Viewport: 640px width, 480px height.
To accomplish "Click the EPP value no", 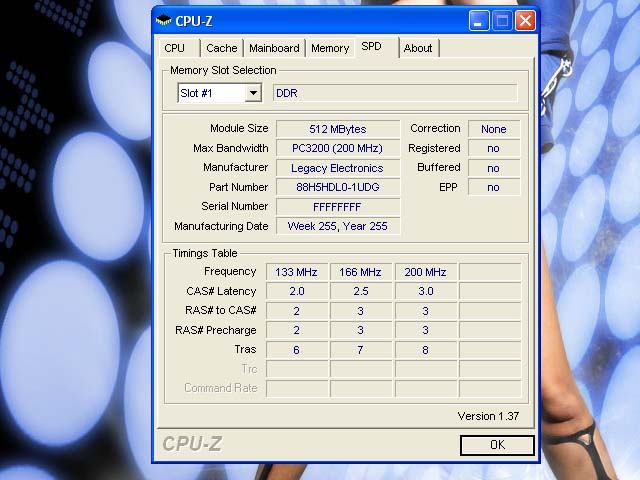I will click(x=494, y=187).
